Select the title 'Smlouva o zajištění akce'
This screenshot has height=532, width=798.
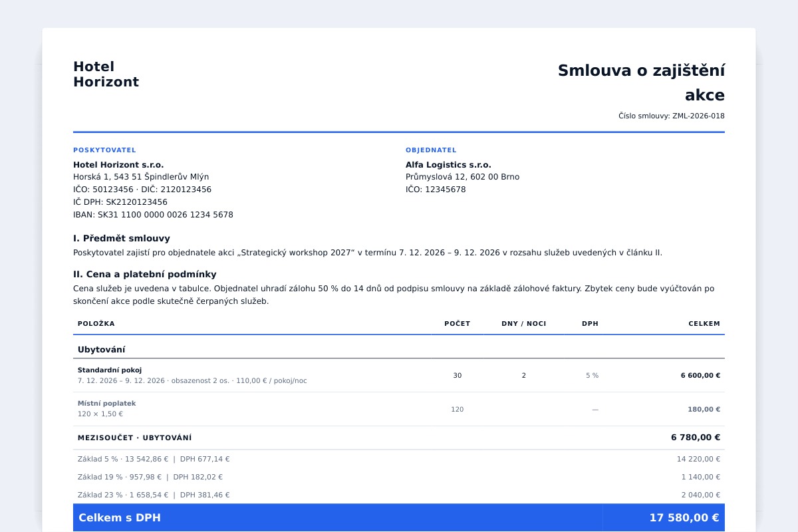click(x=641, y=82)
